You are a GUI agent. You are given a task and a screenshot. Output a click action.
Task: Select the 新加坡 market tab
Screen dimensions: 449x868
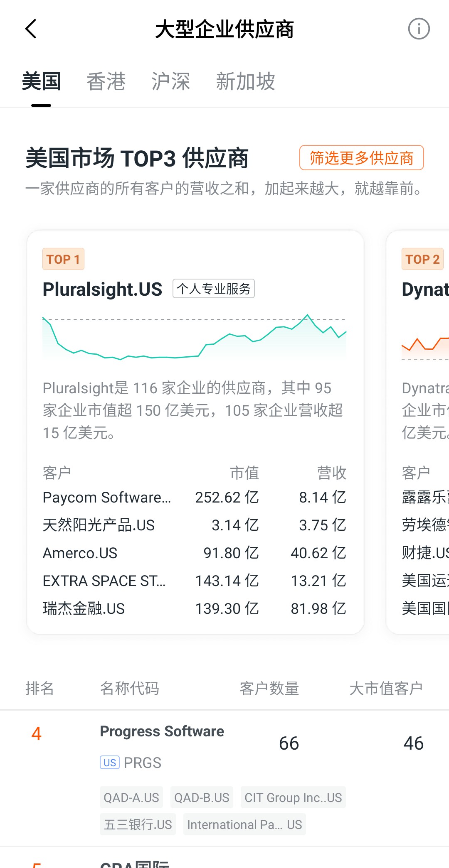pos(245,81)
